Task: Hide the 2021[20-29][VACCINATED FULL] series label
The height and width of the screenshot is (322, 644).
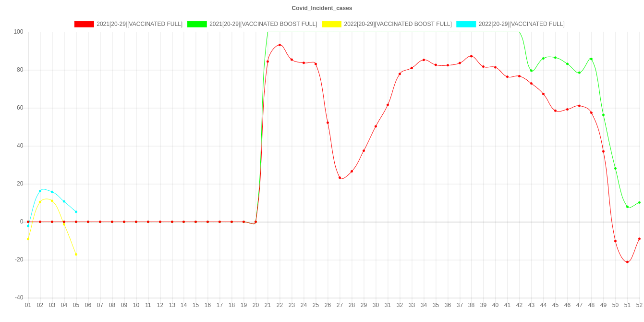Action: coord(139,24)
